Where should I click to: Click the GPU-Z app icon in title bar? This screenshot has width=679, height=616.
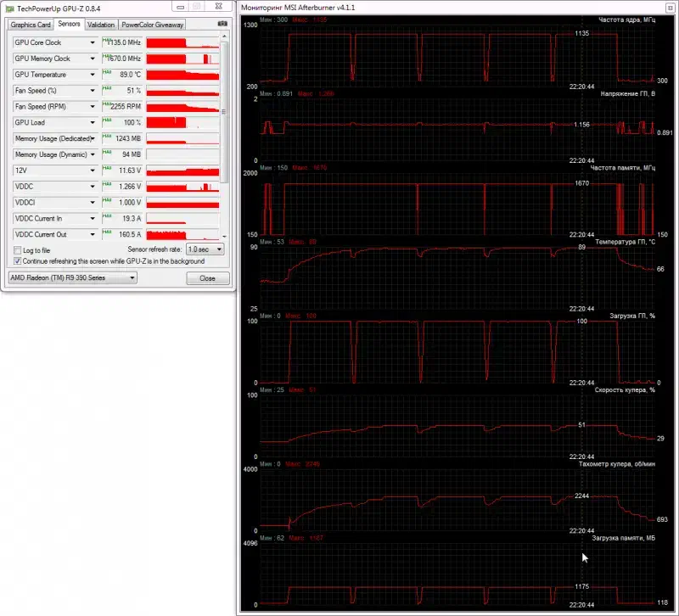[8, 8]
